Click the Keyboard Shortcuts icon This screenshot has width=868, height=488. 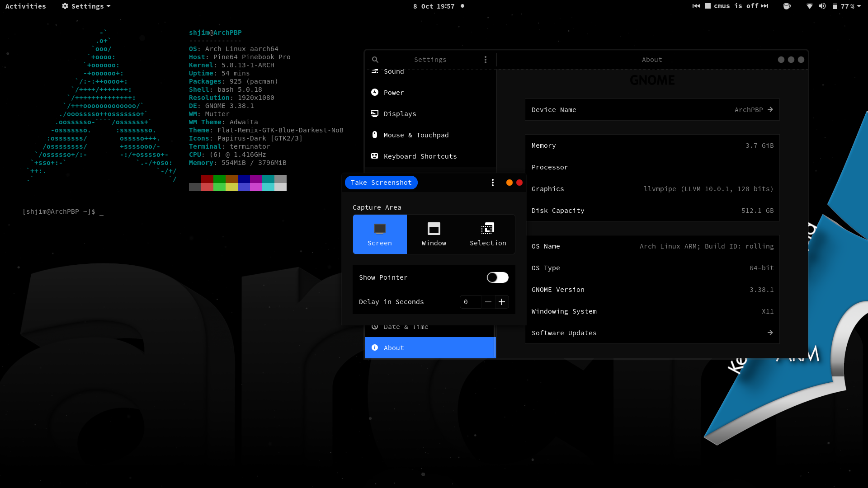click(x=374, y=156)
